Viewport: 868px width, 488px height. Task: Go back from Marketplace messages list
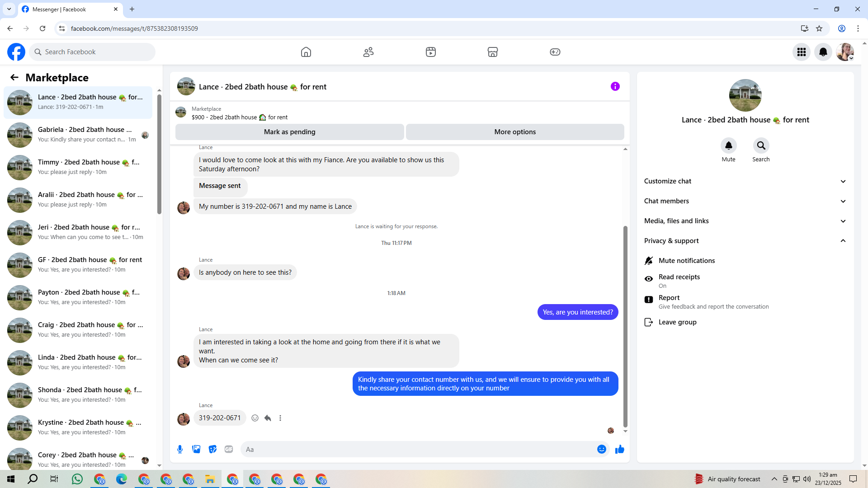(14, 77)
